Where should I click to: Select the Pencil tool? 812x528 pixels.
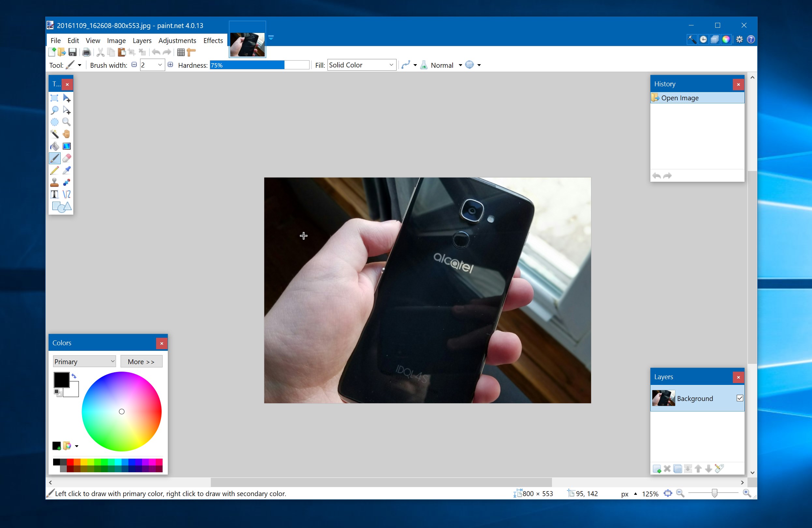(54, 170)
